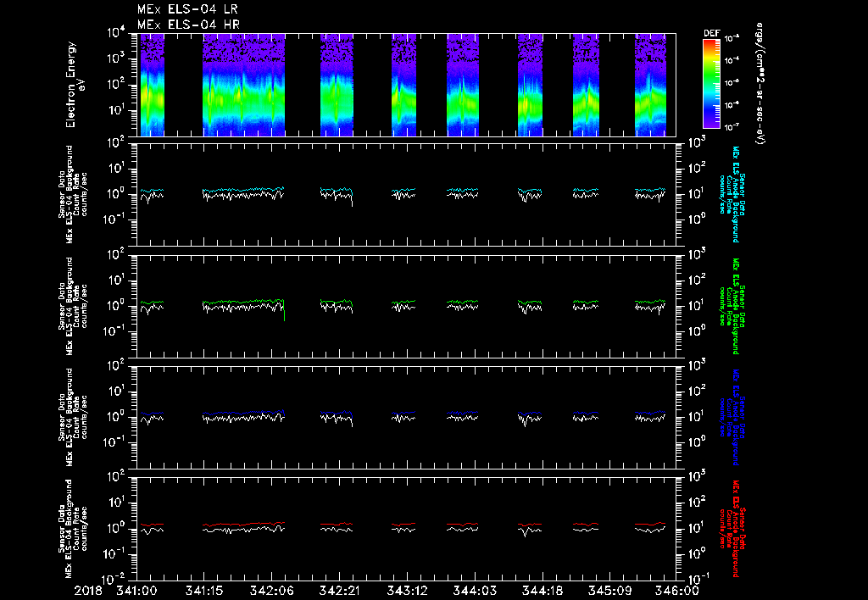
Task: Click the DEF rainbow color bar
Action: 711,84
